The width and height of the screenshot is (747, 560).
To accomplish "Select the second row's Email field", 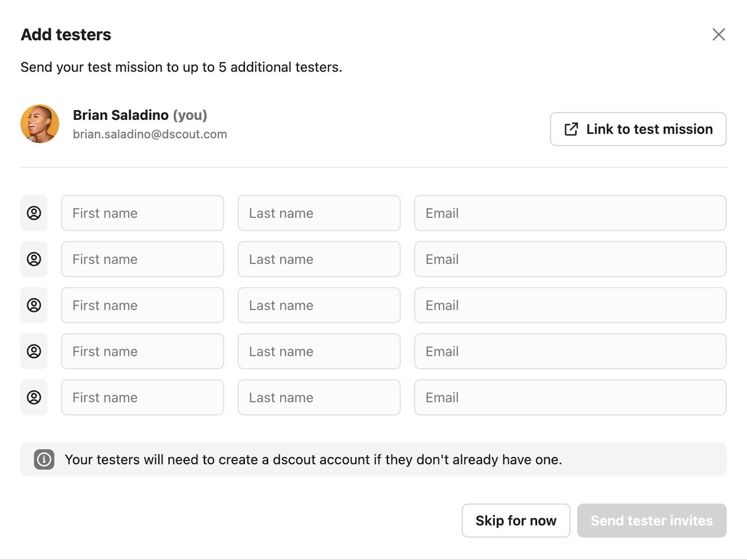I will tap(570, 259).
